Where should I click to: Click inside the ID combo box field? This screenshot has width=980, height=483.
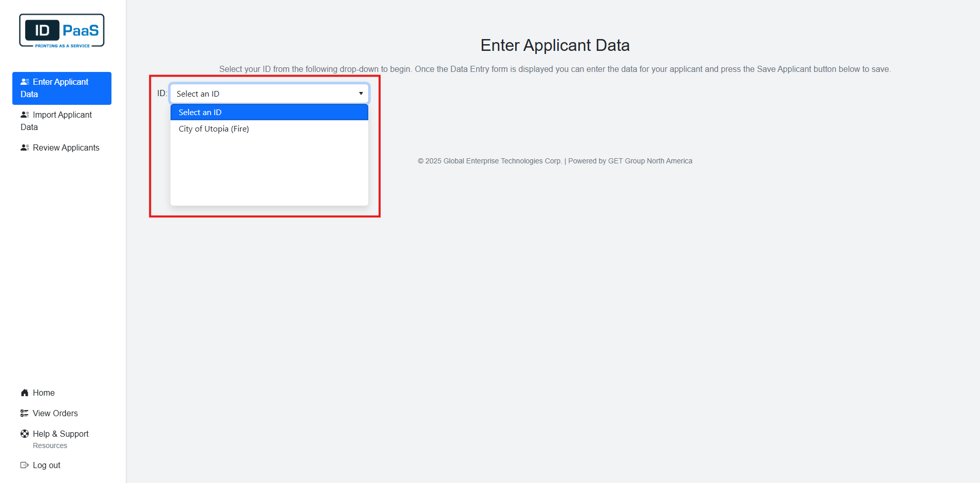point(257,94)
